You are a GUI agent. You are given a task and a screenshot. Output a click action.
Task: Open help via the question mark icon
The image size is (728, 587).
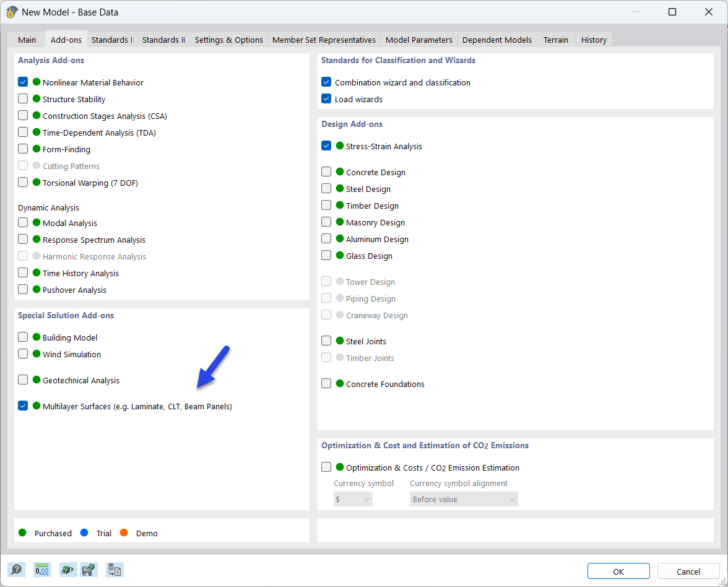click(16, 569)
